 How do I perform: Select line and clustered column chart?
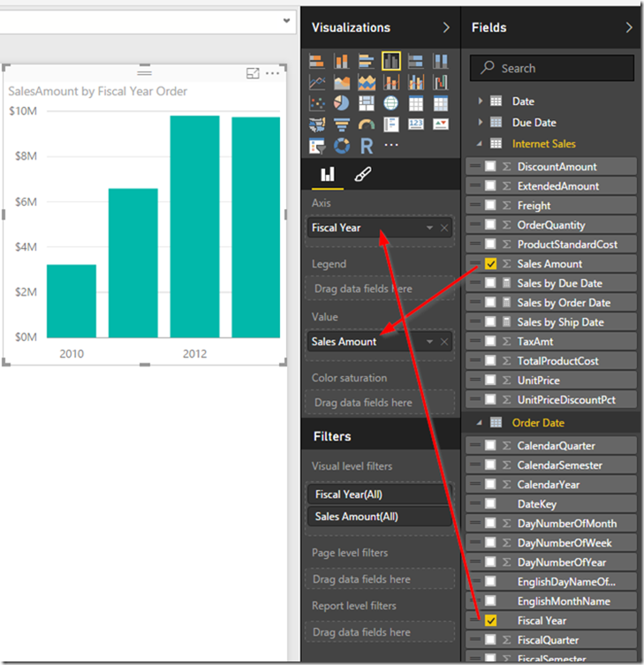point(416,82)
